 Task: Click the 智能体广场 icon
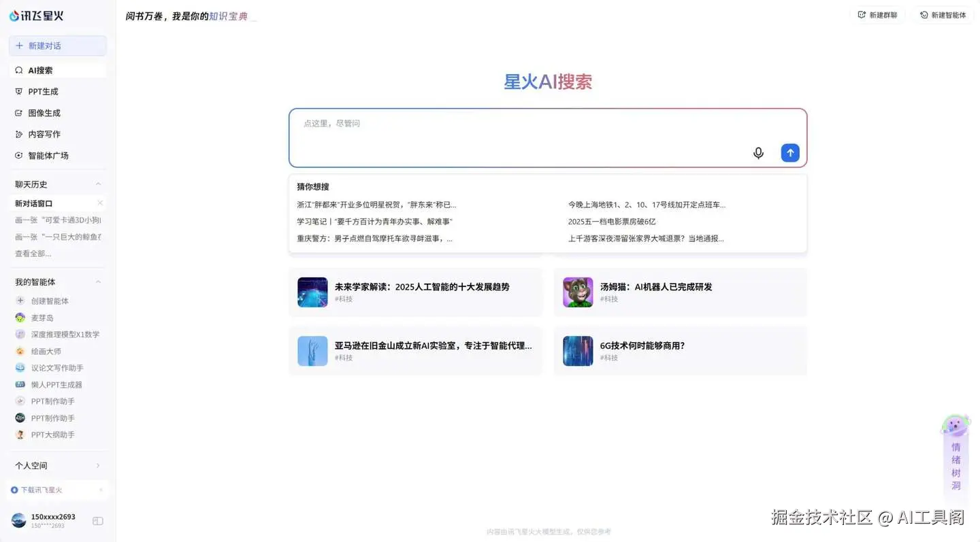19,155
